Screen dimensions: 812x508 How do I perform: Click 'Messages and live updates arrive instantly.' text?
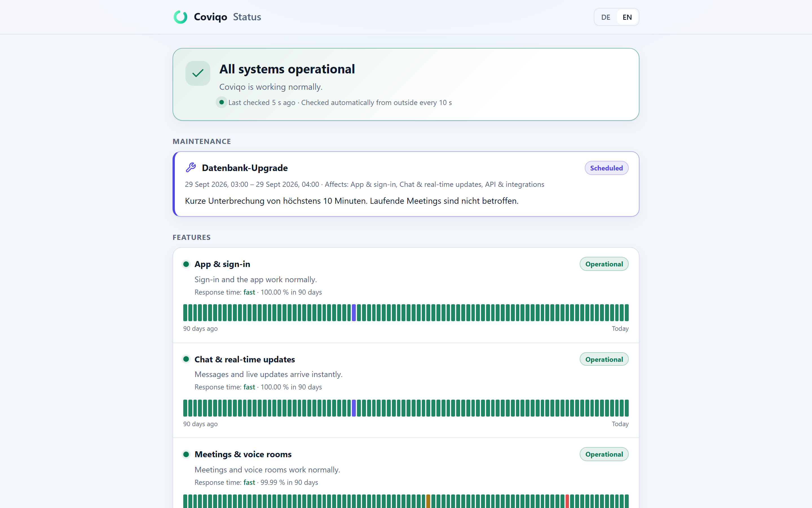268,374
